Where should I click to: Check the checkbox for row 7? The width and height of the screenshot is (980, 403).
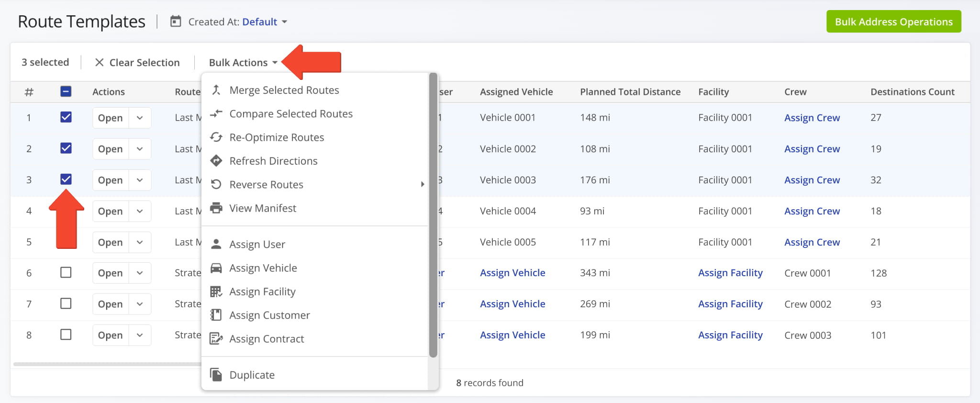tap(66, 304)
